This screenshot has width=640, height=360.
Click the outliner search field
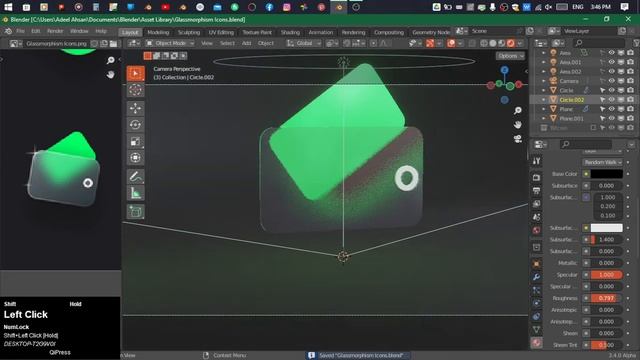point(598,43)
